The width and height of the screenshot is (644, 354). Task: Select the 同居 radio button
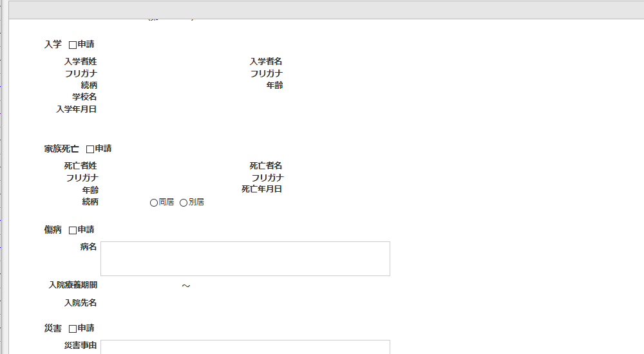tap(154, 203)
